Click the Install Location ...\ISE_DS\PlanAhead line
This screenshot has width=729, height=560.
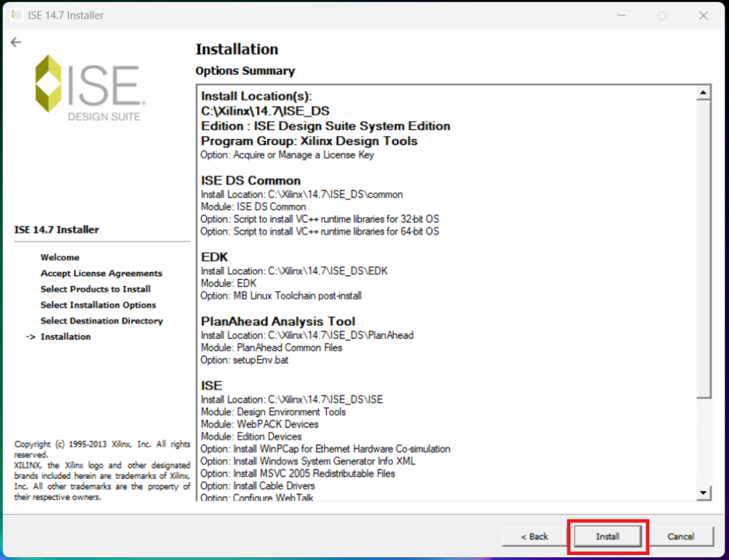point(307,335)
